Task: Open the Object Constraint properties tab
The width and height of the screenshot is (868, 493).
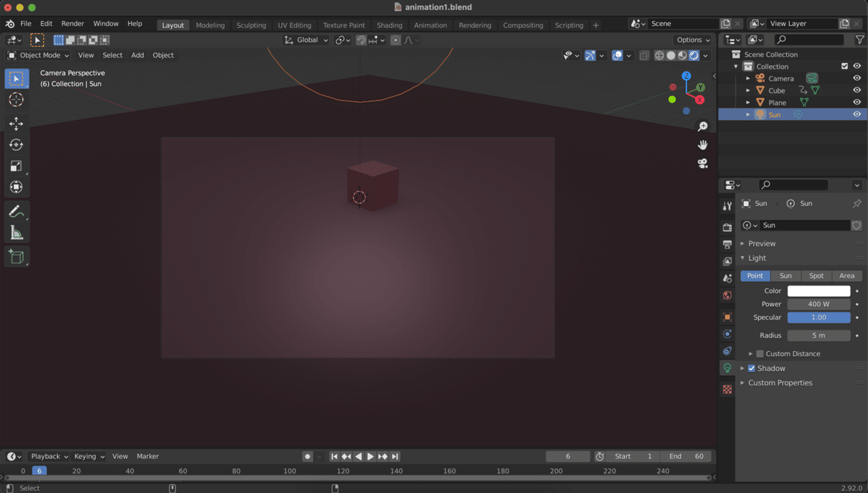Action: pos(727,351)
